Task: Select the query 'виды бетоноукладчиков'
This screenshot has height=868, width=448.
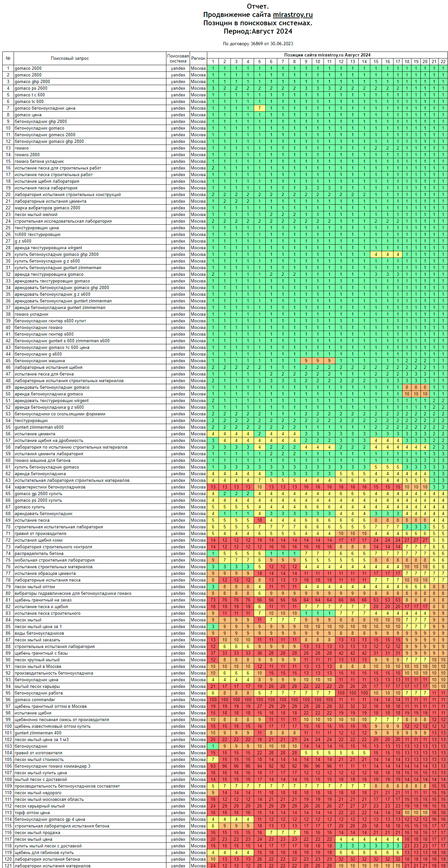Action: (x=39, y=633)
